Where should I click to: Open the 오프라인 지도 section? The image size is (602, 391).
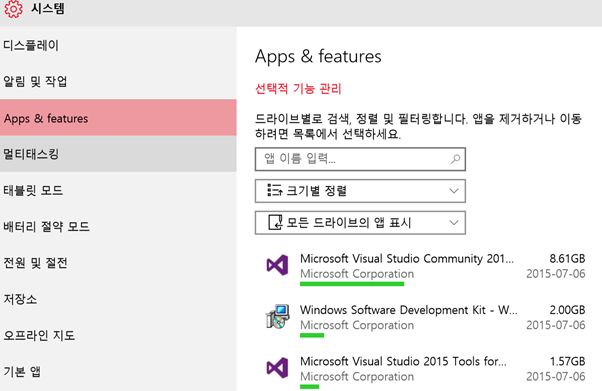118,335
